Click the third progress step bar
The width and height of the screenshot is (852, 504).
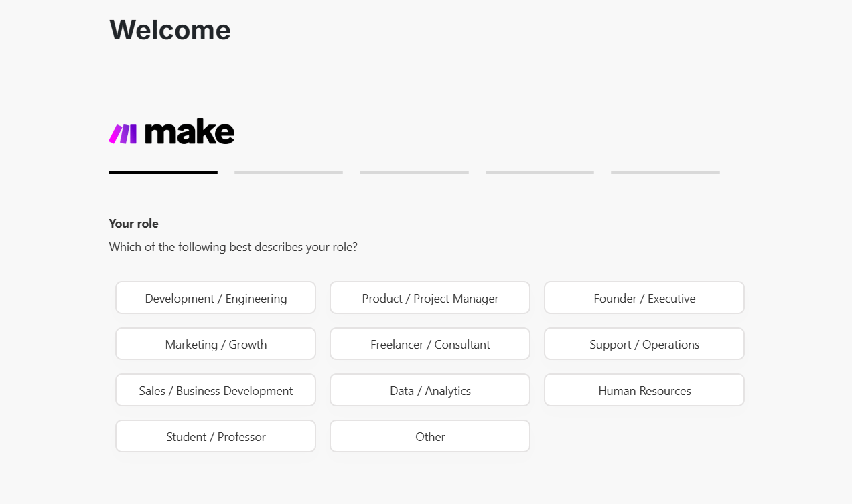pyautogui.click(x=414, y=172)
